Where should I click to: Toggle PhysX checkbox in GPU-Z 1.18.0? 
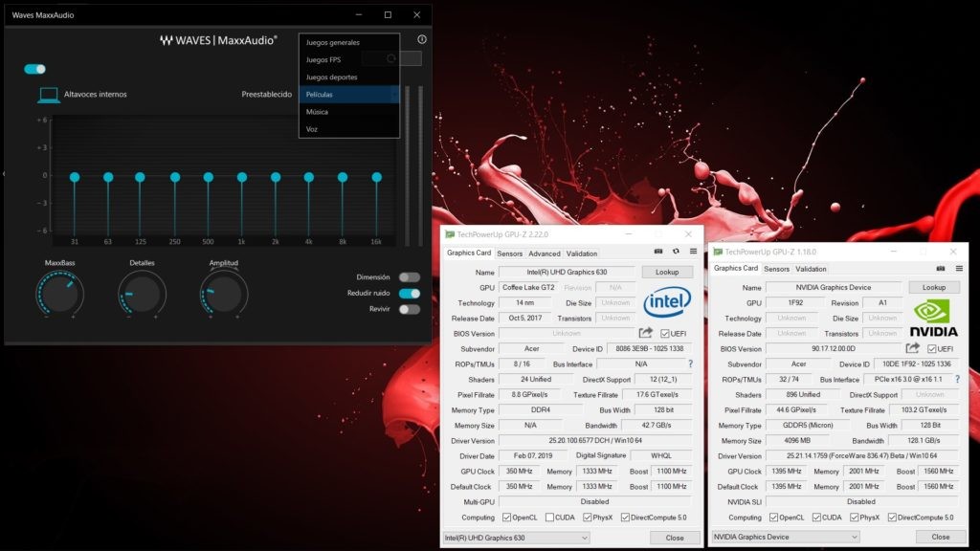(x=855, y=518)
